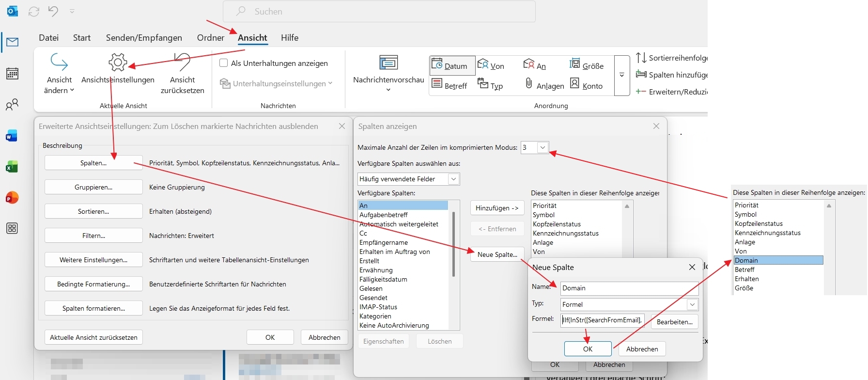Click Hinzufügen -> button
This screenshot has height=380, width=868.
click(497, 208)
